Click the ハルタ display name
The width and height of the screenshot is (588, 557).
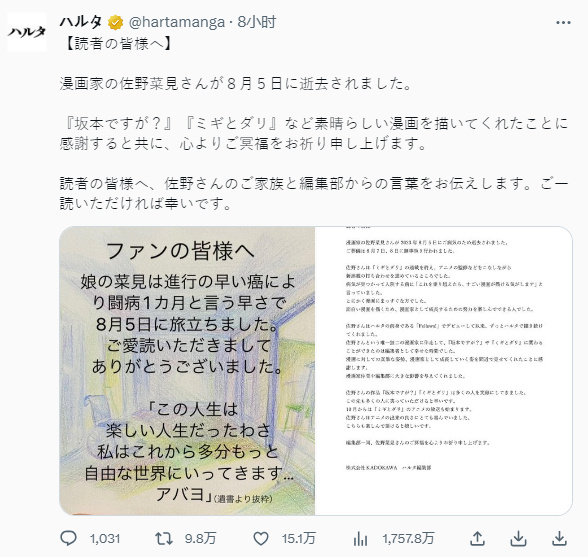pos(81,22)
